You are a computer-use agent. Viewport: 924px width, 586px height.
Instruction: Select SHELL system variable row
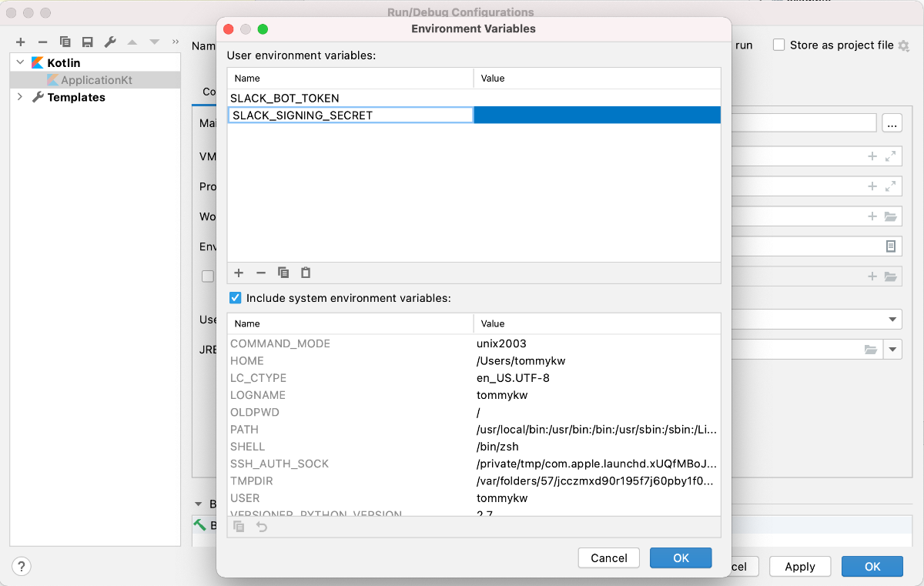(x=474, y=447)
